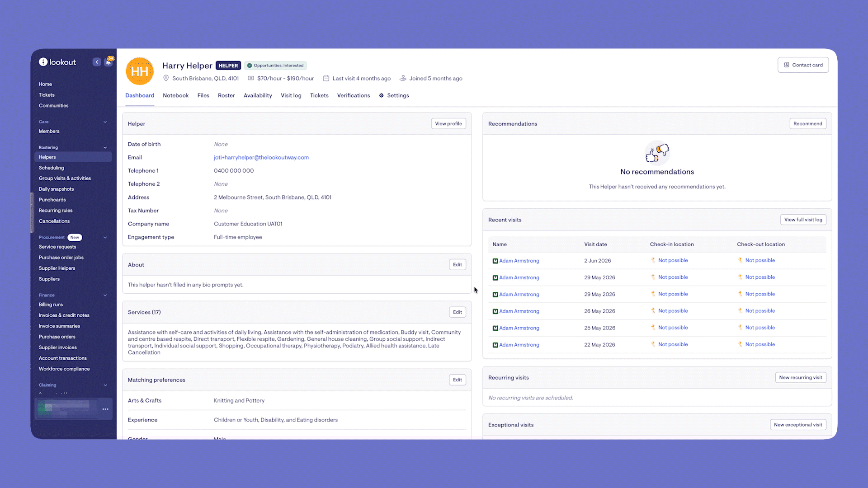Screen dimensions: 868x488
Task: Click the M icon for 25 May 2026 visit
Action: (x=495, y=328)
